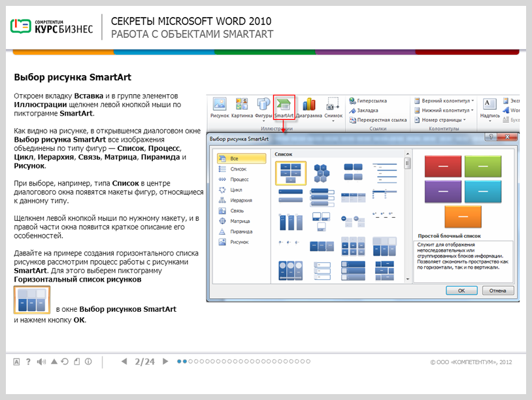
Task: Open the Верхний колонтитул dropdown
Action: tap(444, 101)
